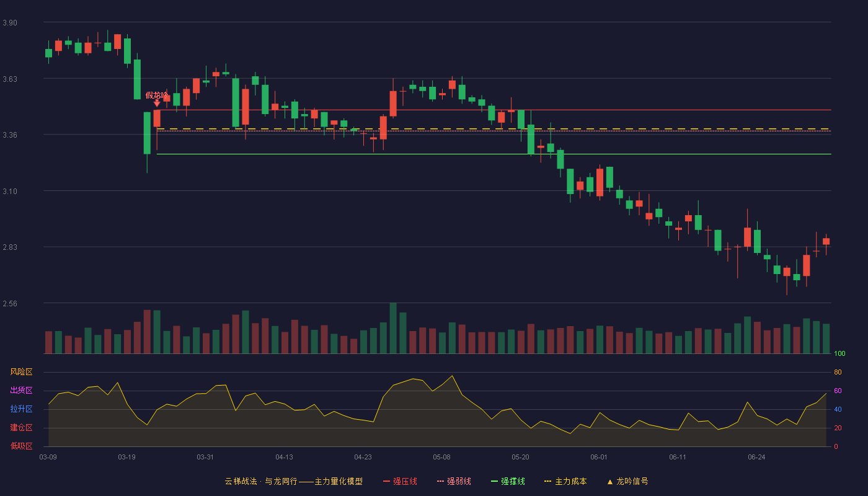Viewport: 868px width, 496px height.
Task: Click the tallest volume bar in the volume panel
Action: point(393,328)
